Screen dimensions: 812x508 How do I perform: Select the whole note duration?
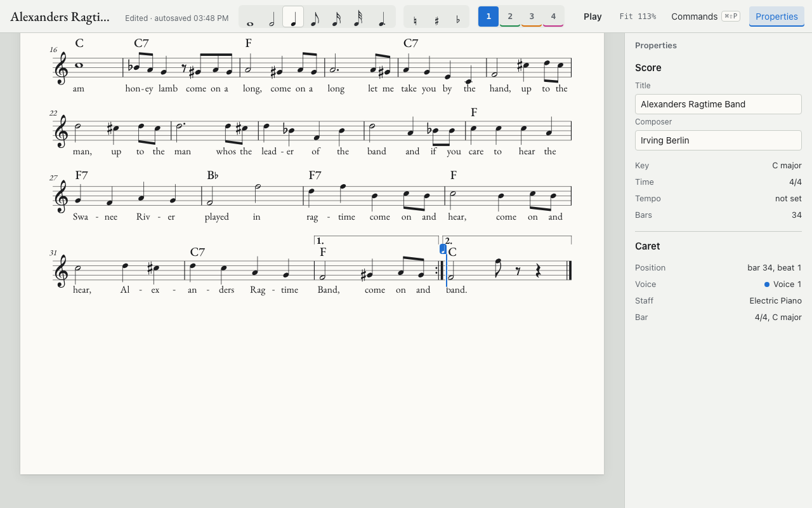point(250,17)
